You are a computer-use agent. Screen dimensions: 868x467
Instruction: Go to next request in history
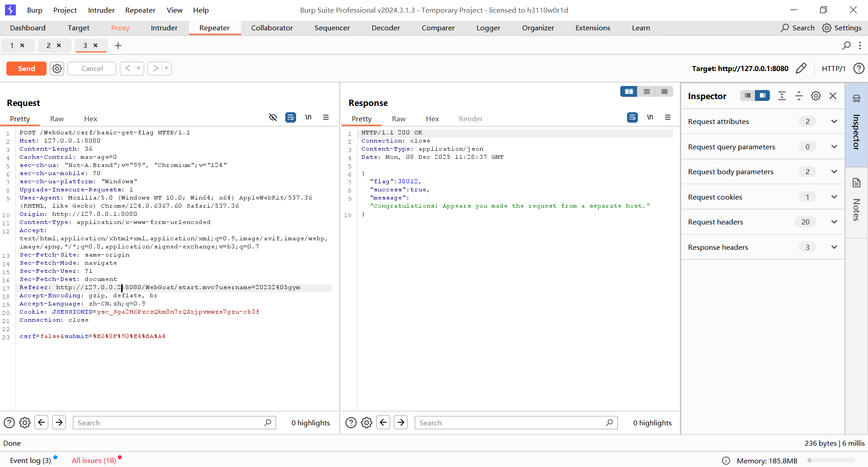tap(155, 68)
